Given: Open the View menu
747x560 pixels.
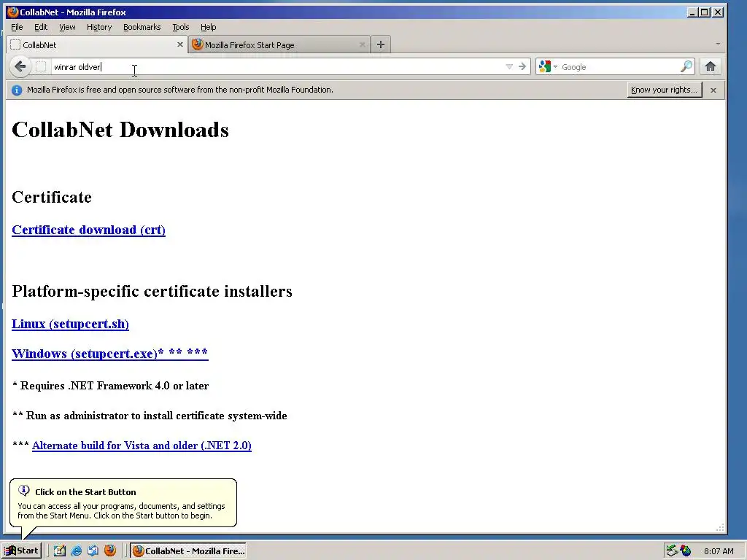Looking at the screenshot, I should coord(67,27).
